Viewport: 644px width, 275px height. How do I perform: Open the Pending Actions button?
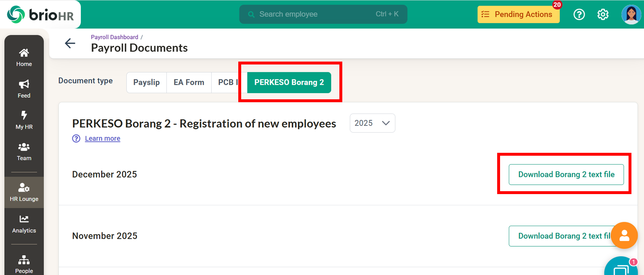pyautogui.click(x=518, y=15)
